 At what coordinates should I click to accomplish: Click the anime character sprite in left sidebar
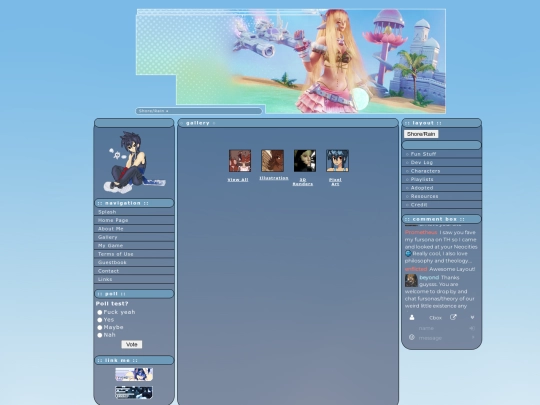pos(134,162)
